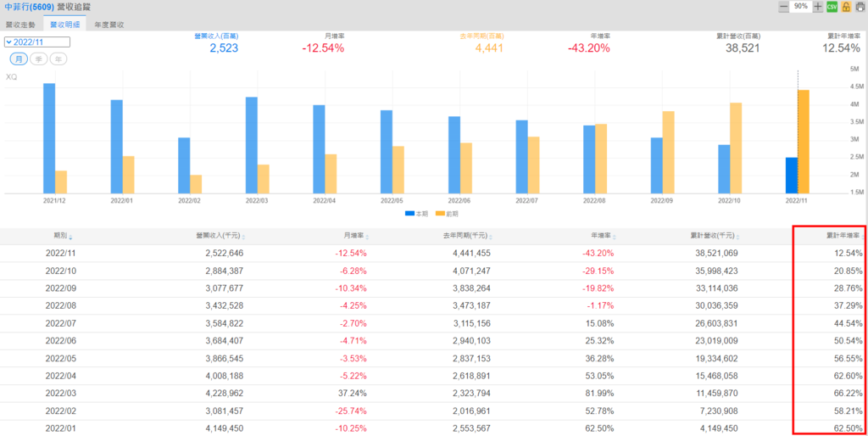
Task: Sort the 累計年增率 column via sort icon
Action: [x=863, y=237]
